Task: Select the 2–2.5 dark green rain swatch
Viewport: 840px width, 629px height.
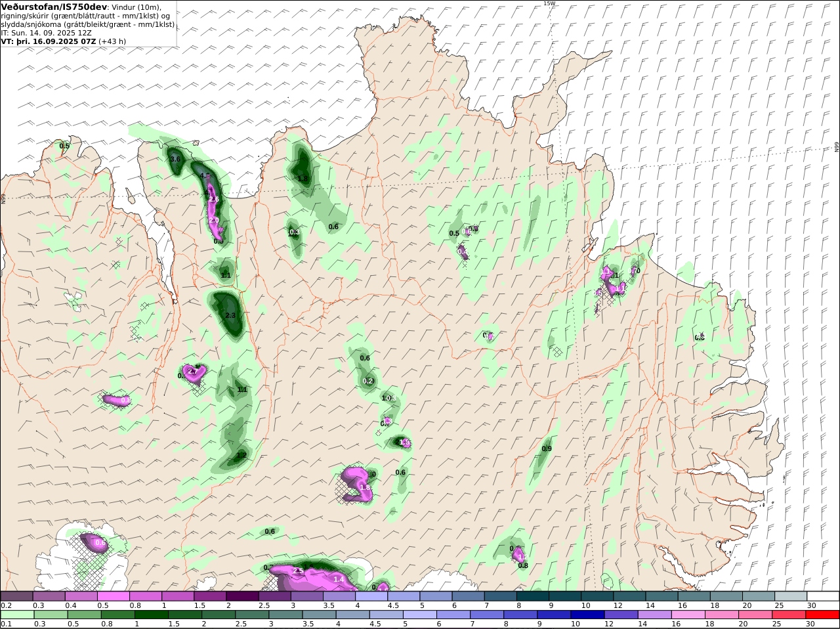Action: [219, 615]
